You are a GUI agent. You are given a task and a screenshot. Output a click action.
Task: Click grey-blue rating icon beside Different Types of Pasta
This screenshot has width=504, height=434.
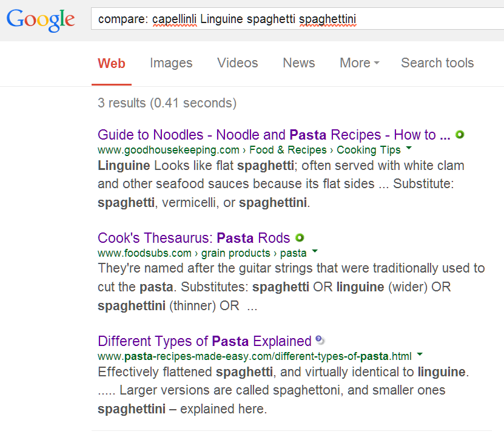click(320, 340)
